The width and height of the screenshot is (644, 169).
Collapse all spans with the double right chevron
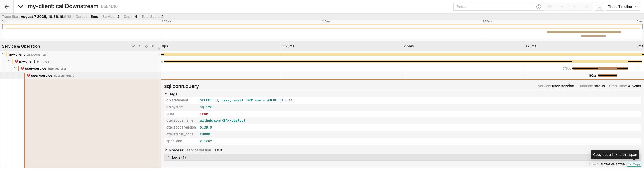coord(153,46)
